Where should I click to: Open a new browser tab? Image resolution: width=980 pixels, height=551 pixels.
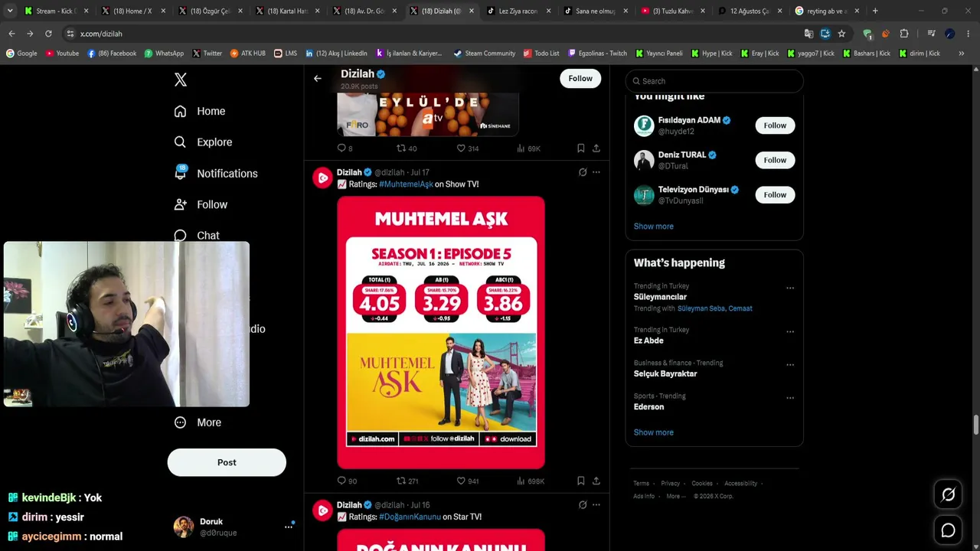click(875, 11)
